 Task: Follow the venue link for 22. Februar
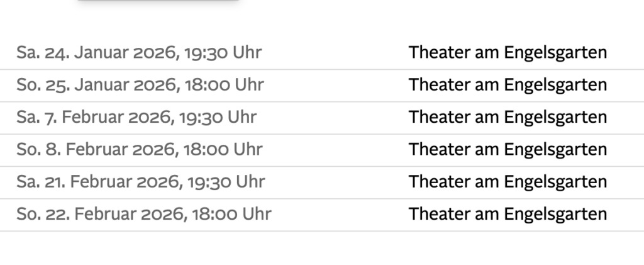508,214
